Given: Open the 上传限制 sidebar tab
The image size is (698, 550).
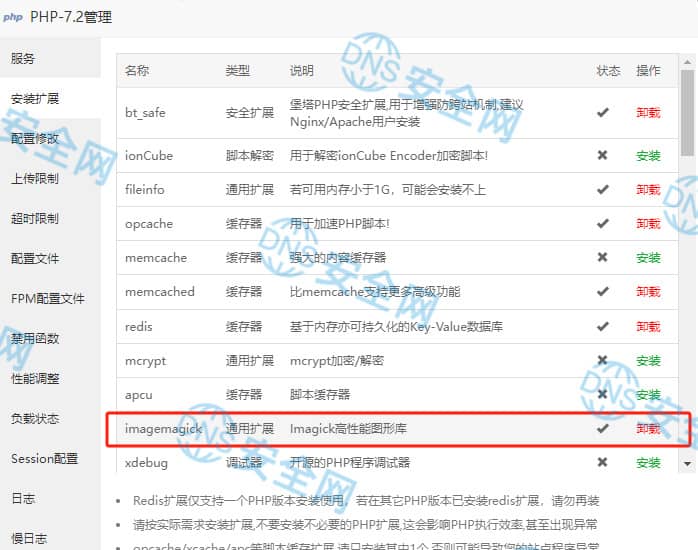Looking at the screenshot, I should pos(50,178).
